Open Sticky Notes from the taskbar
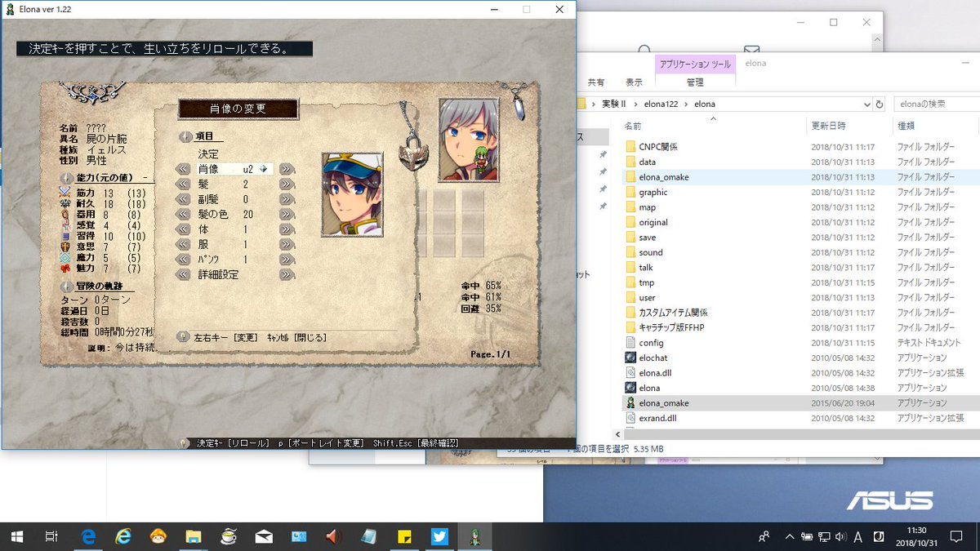980x551 pixels. [x=404, y=536]
